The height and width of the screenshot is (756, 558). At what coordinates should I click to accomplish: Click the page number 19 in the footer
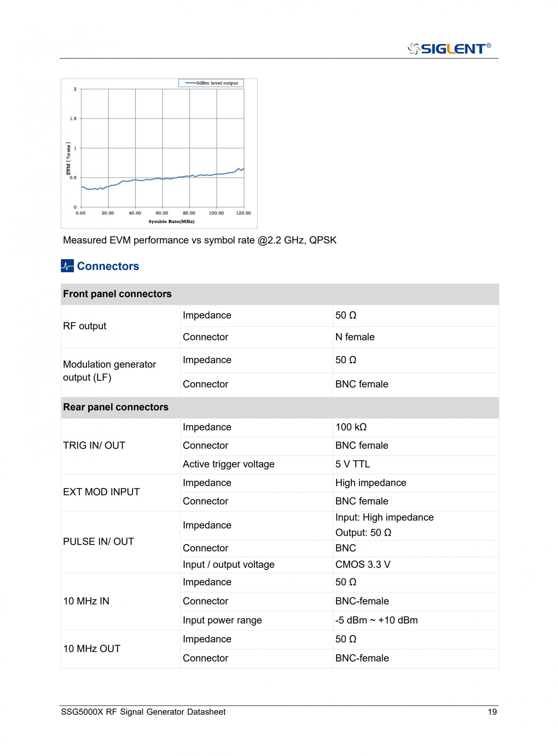pos(492,712)
